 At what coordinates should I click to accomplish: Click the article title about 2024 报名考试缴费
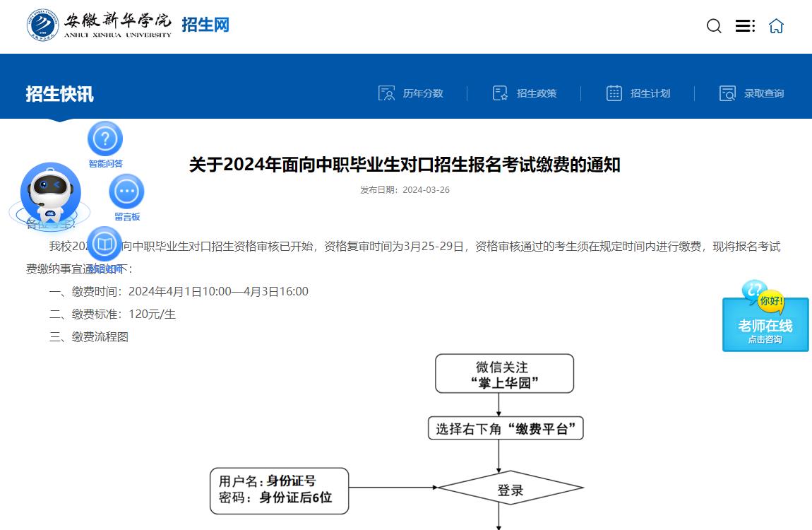(405, 165)
